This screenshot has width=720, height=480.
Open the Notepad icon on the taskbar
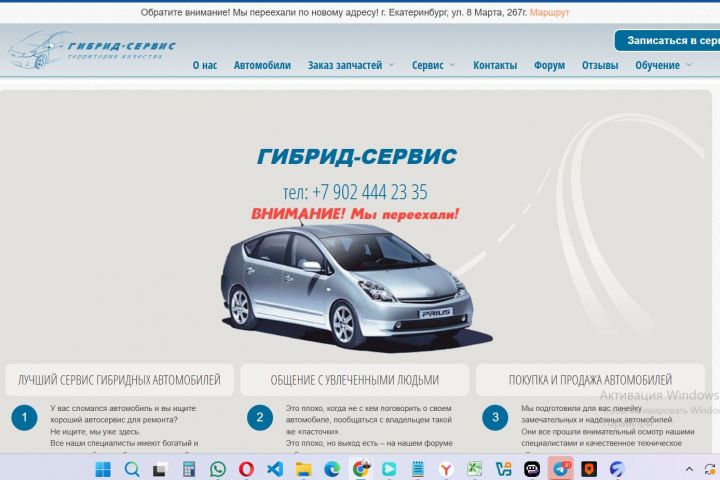point(417,469)
